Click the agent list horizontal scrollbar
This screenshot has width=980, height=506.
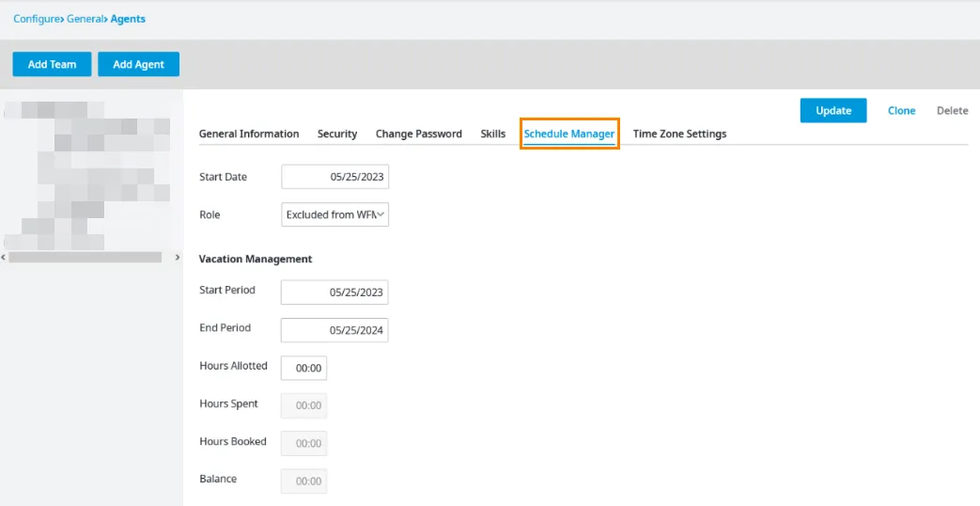[x=85, y=257]
